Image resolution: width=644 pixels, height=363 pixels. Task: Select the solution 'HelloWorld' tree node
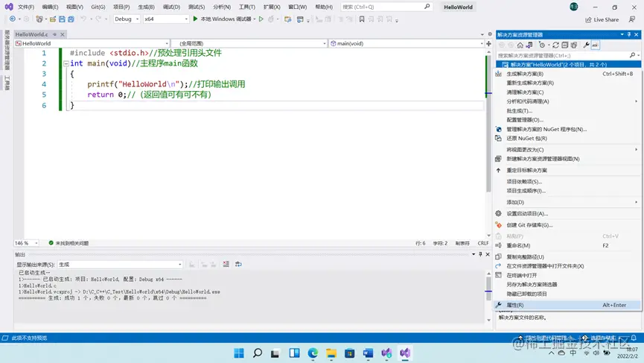(568, 65)
